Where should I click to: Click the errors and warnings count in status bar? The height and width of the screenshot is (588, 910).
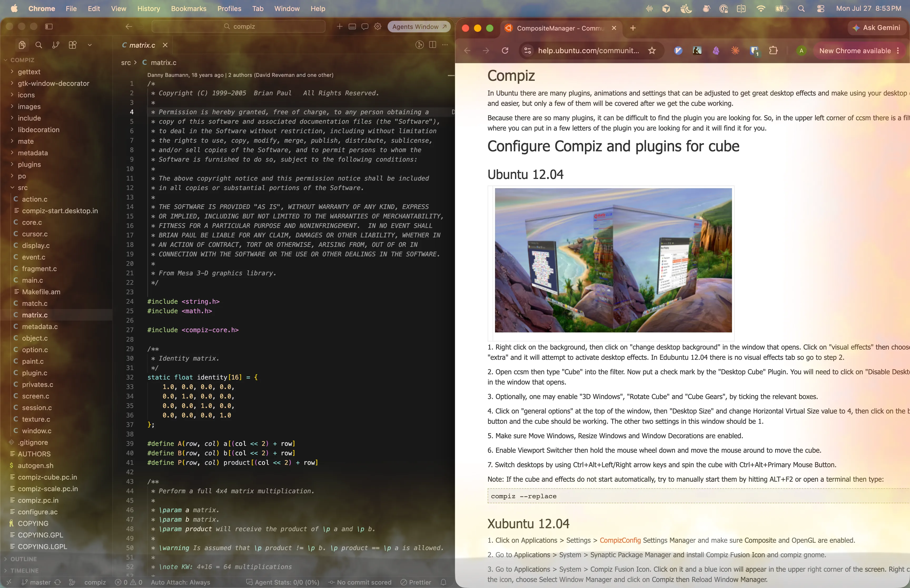pyautogui.click(x=129, y=582)
